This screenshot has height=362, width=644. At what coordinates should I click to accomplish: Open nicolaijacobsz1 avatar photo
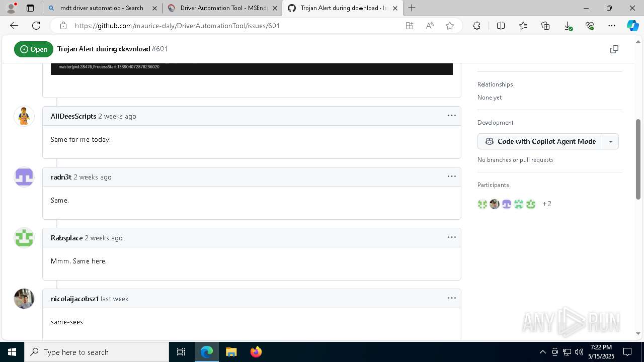click(x=24, y=299)
